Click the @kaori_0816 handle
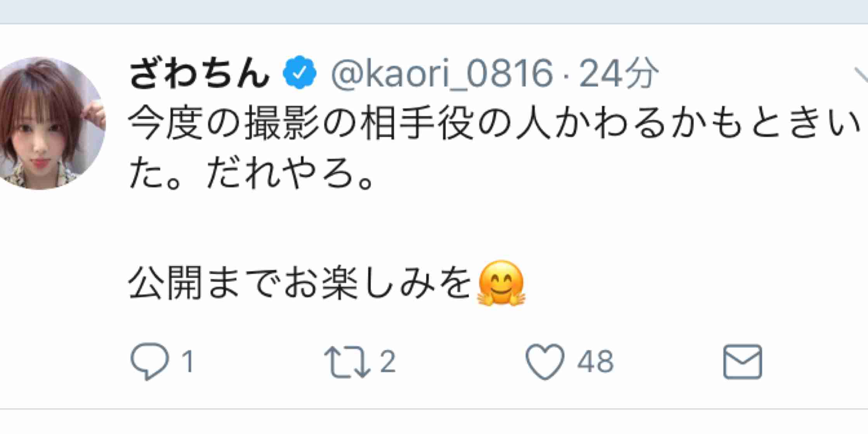Viewport: 868px width, 434px height. tap(441, 73)
